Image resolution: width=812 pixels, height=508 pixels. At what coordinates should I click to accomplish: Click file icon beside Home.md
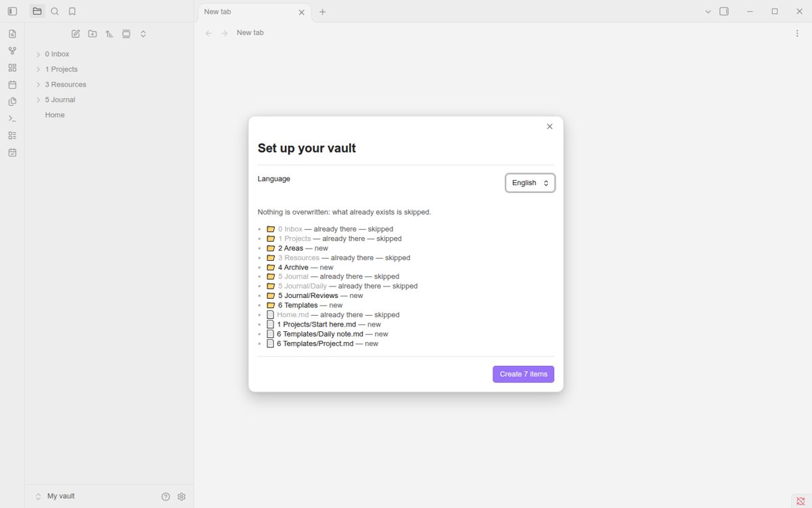tap(271, 315)
